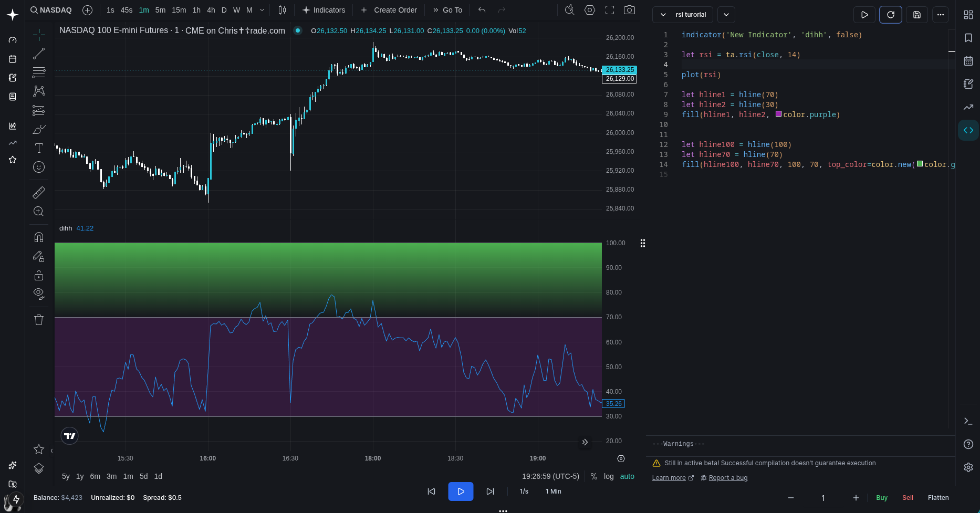Click the trash icon to remove drawings
The height and width of the screenshot is (513, 980).
point(39,320)
